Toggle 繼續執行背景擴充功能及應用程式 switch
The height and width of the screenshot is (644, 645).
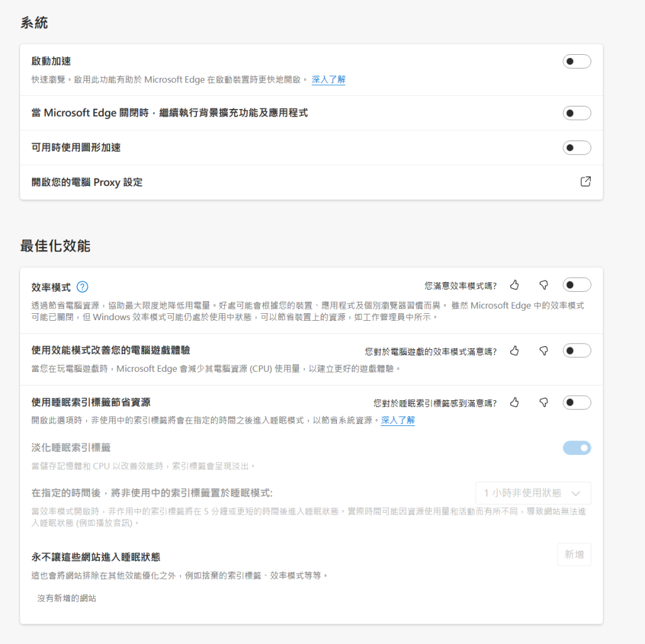[x=576, y=113]
